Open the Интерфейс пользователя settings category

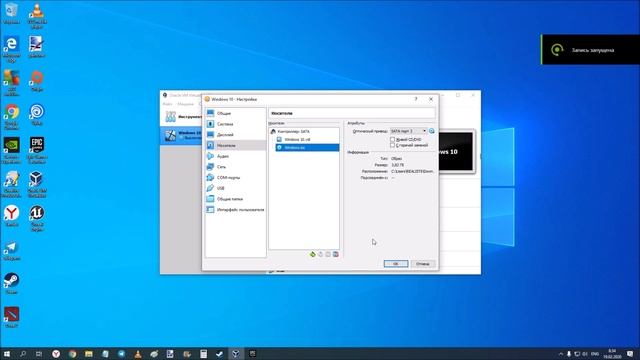(236, 209)
